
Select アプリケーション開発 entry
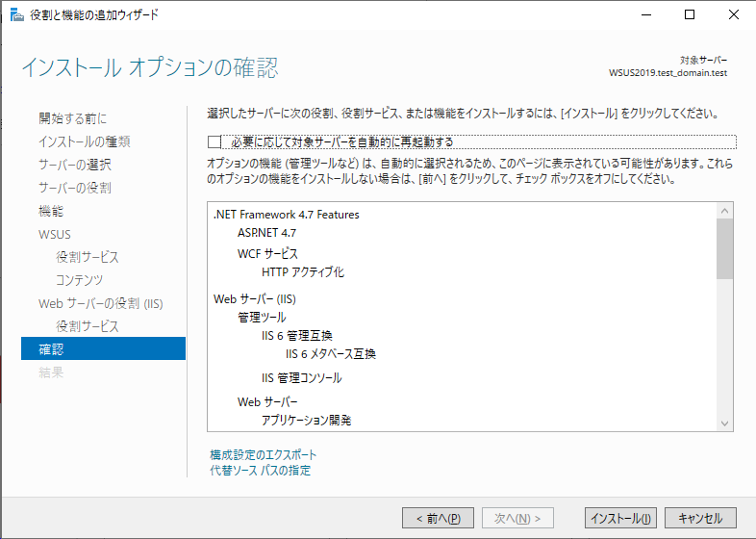(x=306, y=421)
